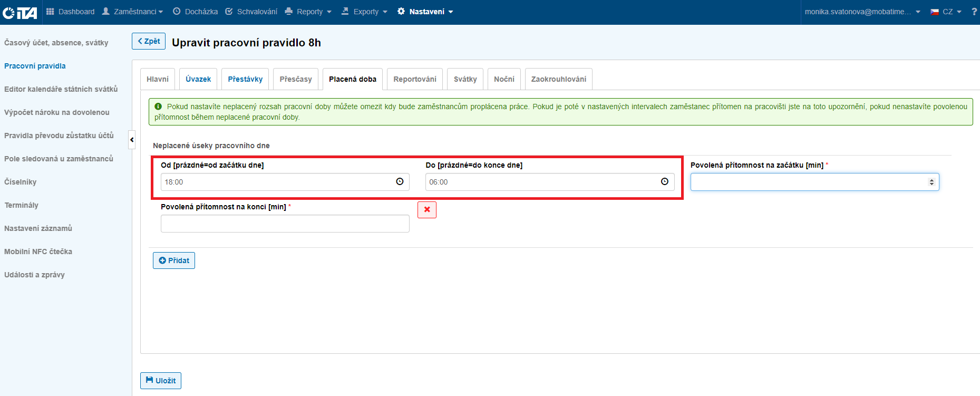
Task: Open the Exporty dropdown menu
Action: 364,12
